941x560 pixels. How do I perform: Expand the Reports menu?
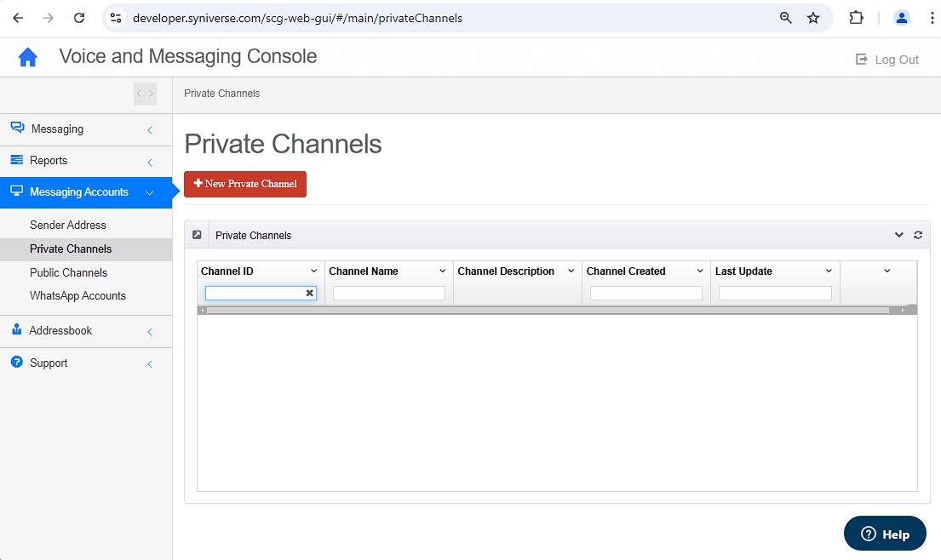[86, 161]
